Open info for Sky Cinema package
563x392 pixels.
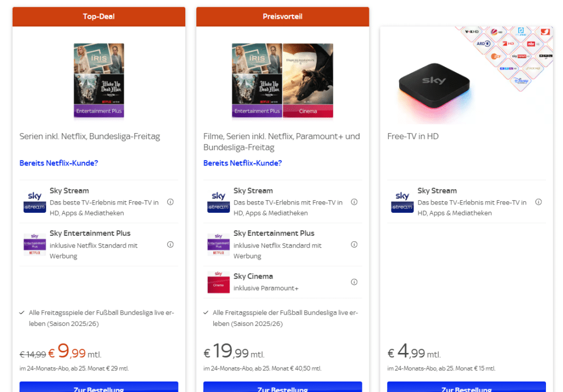tap(354, 282)
